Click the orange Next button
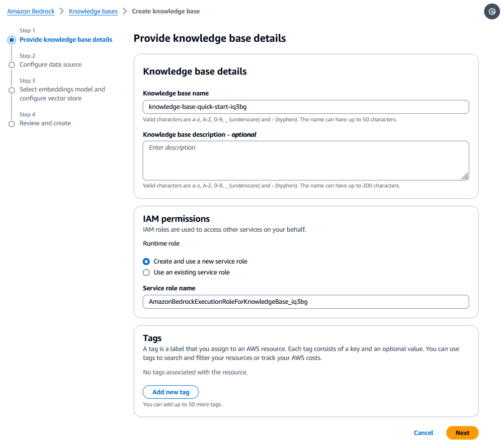Screen dimensions: 504x440 (x=462, y=433)
